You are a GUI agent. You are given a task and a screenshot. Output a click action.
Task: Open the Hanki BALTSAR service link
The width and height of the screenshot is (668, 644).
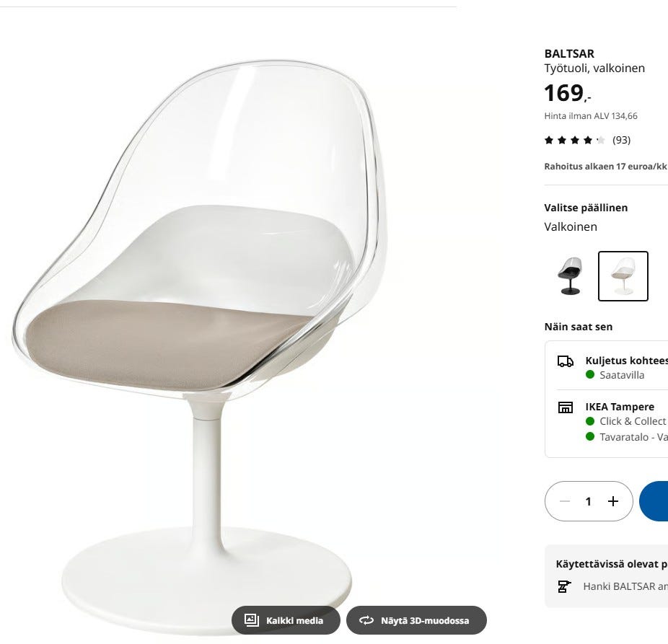(x=625, y=586)
